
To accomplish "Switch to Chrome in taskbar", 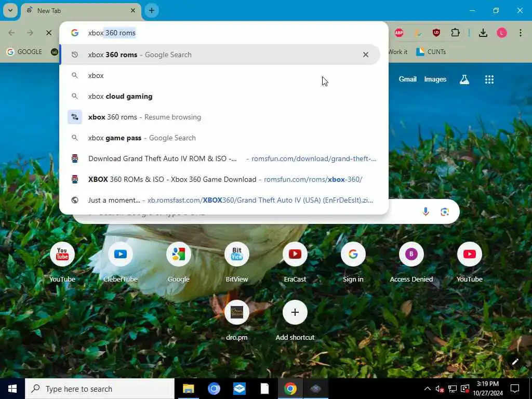I will point(290,389).
